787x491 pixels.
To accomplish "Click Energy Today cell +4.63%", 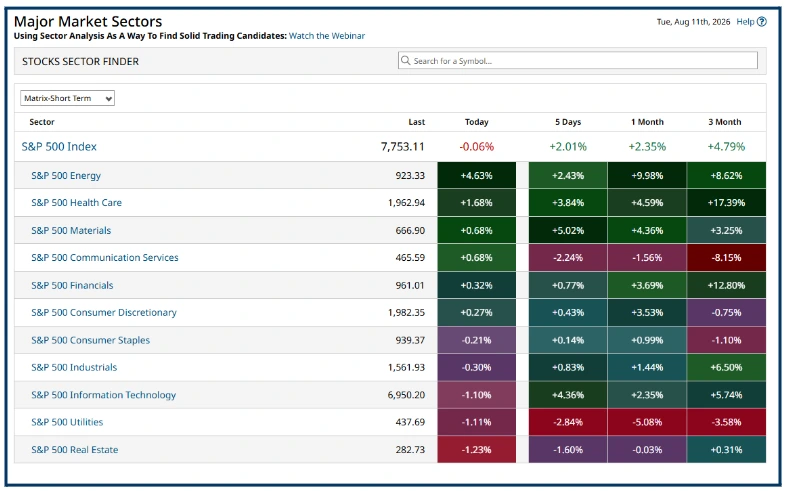I will coord(476,175).
